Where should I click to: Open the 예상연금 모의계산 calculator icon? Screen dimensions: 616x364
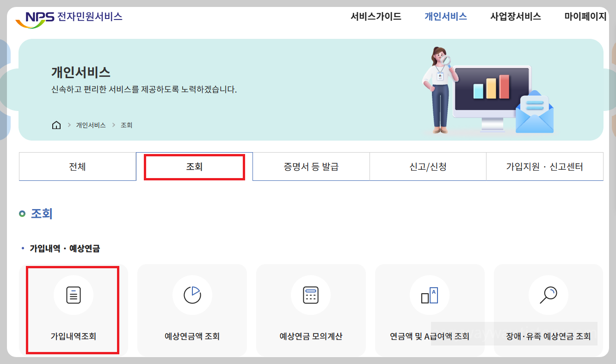pos(311,295)
